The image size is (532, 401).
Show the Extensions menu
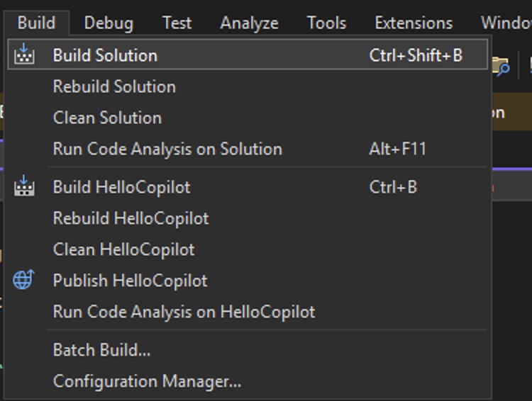coord(414,23)
